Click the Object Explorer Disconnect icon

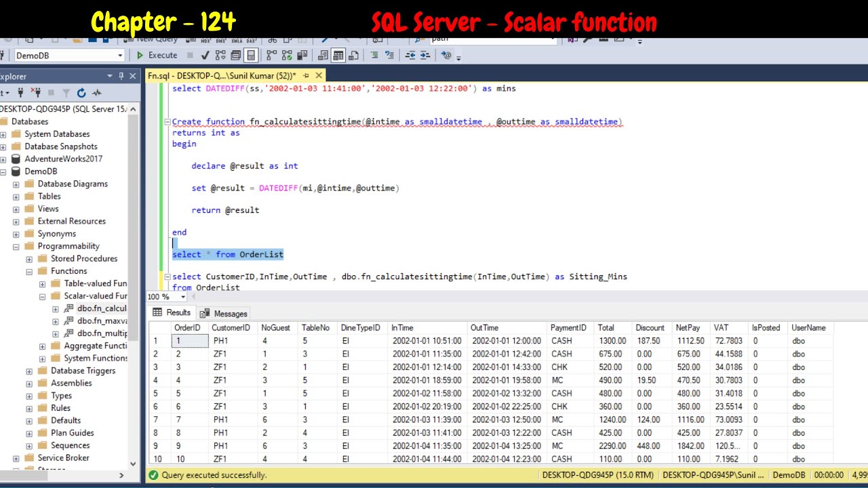pyautogui.click(x=36, y=93)
